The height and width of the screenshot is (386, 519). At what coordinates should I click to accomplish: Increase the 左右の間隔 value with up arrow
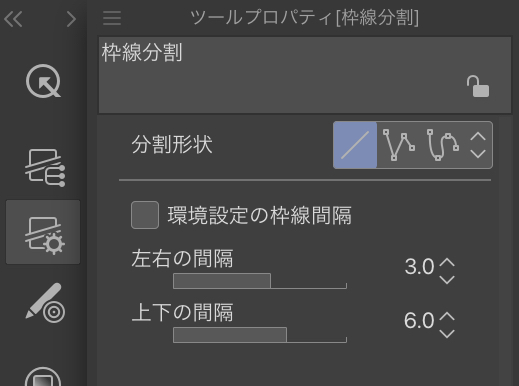447,262
